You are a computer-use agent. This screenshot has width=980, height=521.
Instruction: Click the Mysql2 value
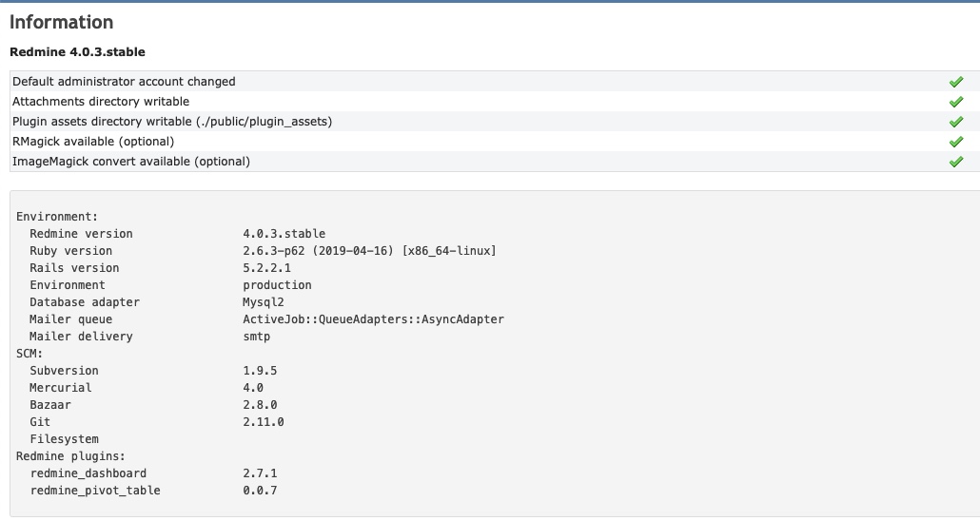click(264, 302)
